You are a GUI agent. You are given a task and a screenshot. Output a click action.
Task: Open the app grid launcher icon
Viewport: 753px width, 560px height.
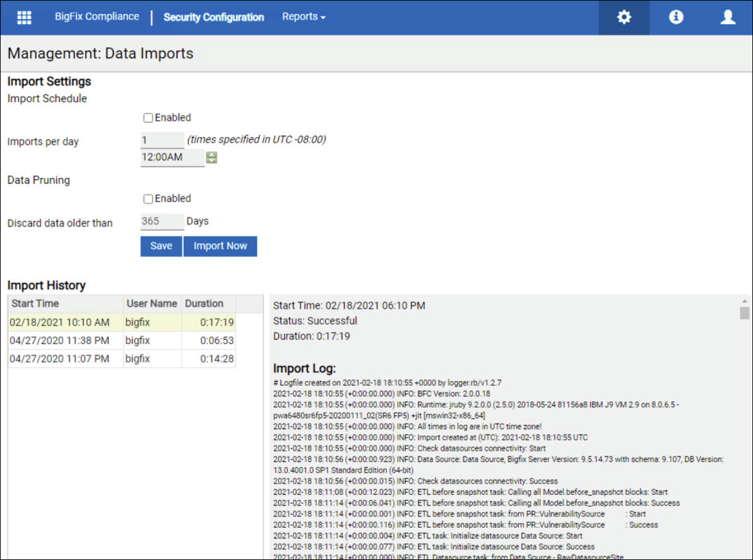[24, 17]
